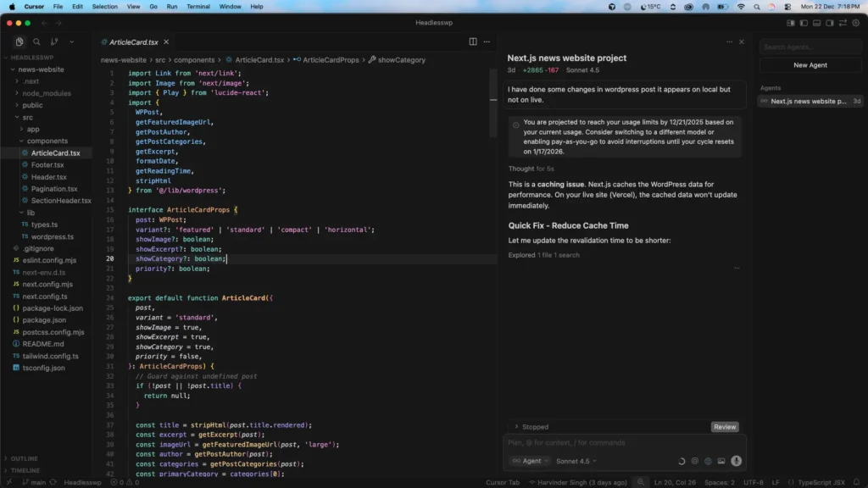Split the editor with the split-view icon
Image resolution: width=868 pixels, height=488 pixels.
pos(471,41)
